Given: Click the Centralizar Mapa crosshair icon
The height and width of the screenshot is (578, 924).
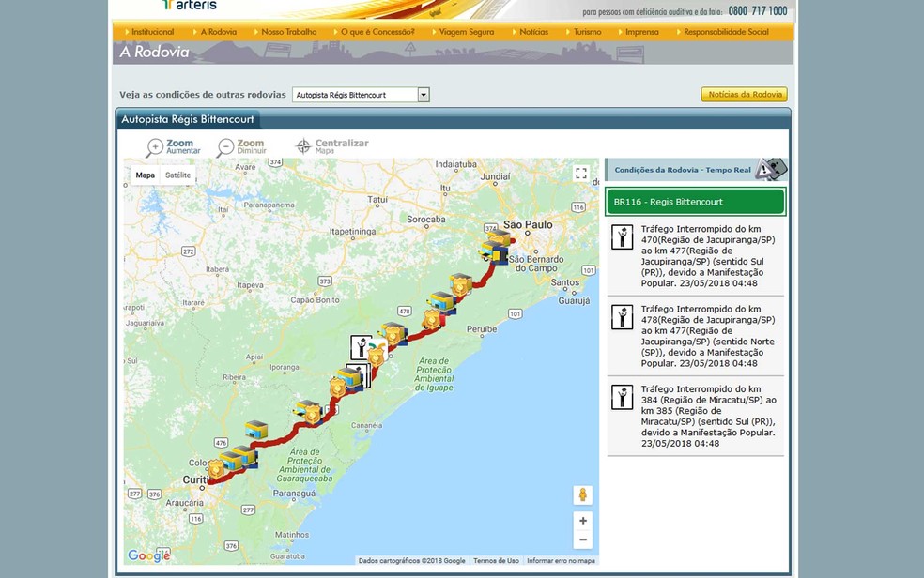Looking at the screenshot, I should click(303, 146).
